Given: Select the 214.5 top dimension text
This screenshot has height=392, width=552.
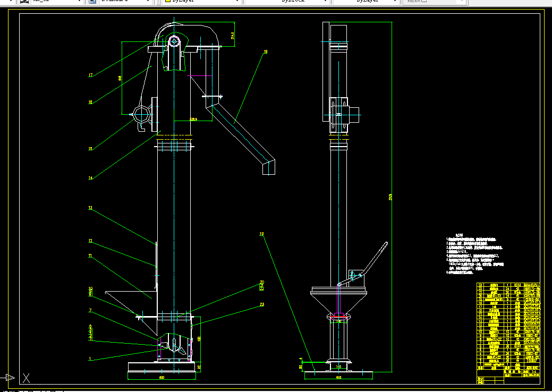Looking at the screenshot, I should coord(233,36).
